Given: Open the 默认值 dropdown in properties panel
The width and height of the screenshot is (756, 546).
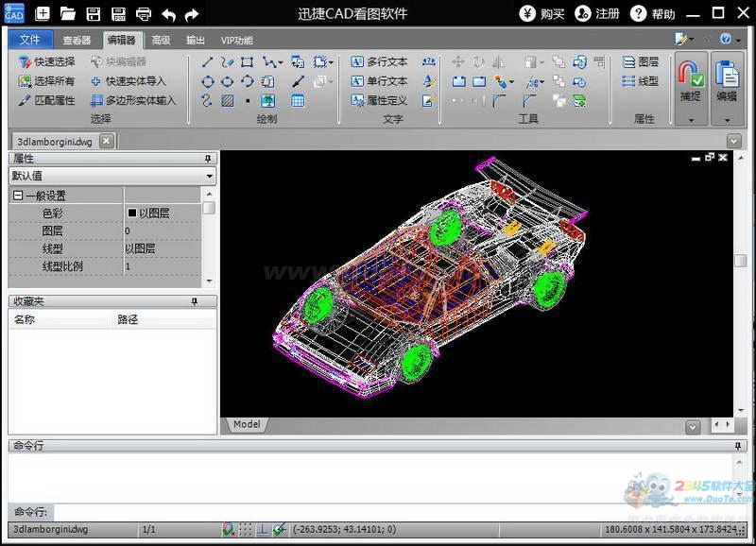Looking at the screenshot, I should (209, 176).
